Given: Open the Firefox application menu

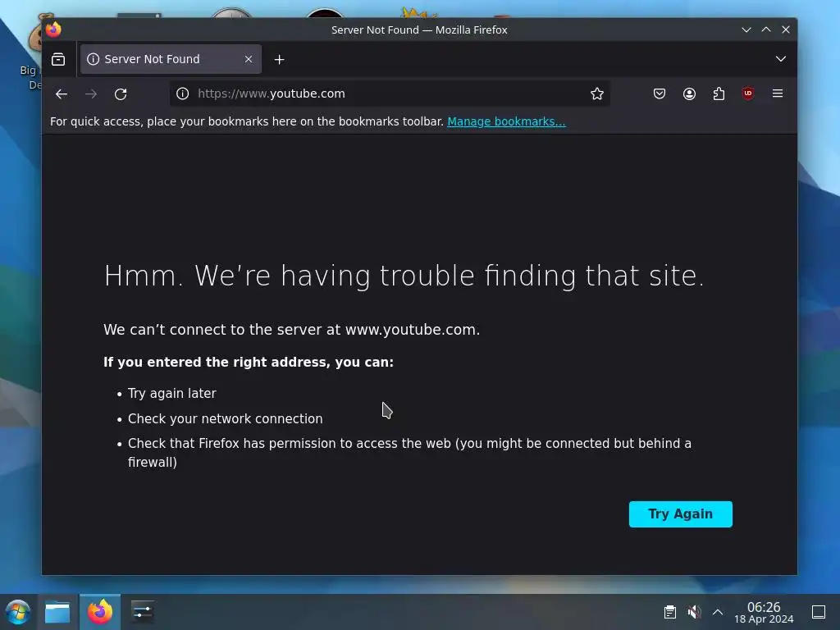Looking at the screenshot, I should (778, 94).
